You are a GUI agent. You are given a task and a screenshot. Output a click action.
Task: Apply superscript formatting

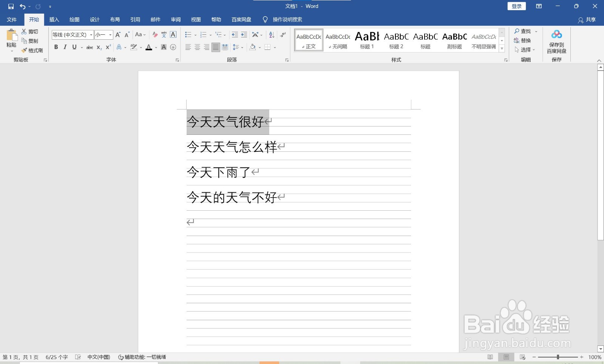click(x=108, y=47)
